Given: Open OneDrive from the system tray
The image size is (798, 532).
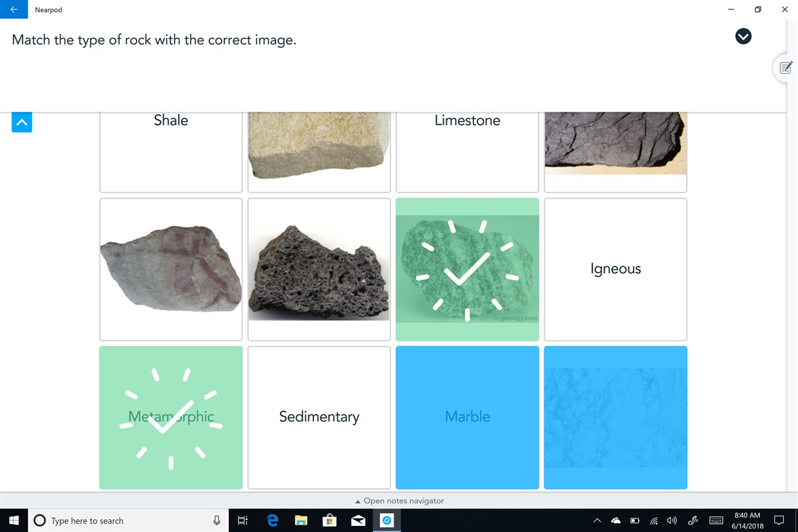Looking at the screenshot, I should point(616,521).
